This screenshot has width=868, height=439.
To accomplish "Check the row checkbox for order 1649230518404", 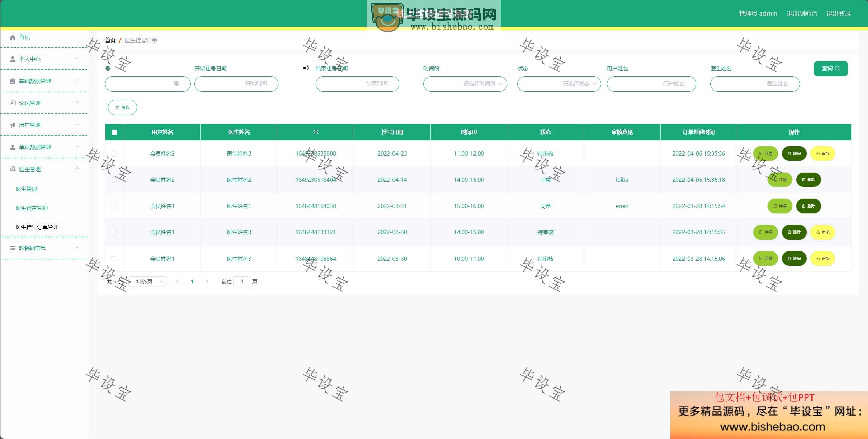I will pos(114,180).
